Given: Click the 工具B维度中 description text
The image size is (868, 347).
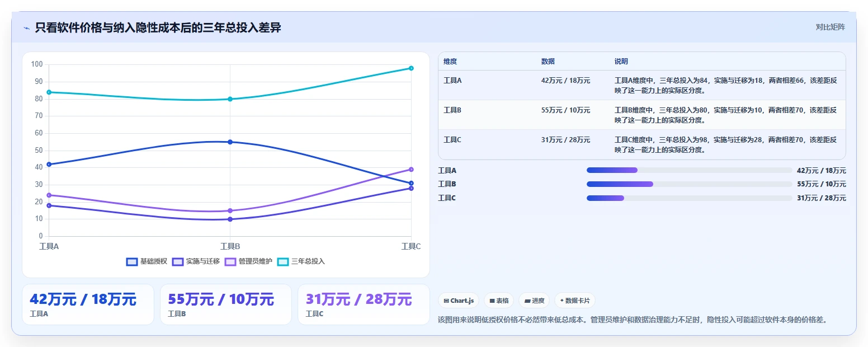Looking at the screenshot, I should click(726, 115).
